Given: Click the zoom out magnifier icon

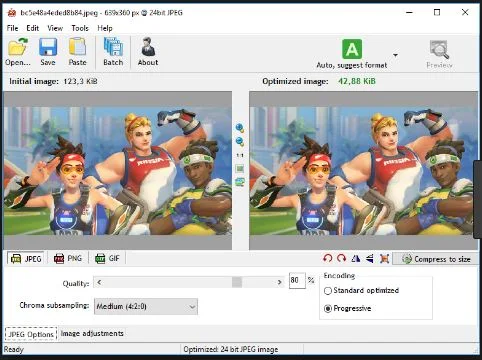Looking at the screenshot, I should point(240,142).
